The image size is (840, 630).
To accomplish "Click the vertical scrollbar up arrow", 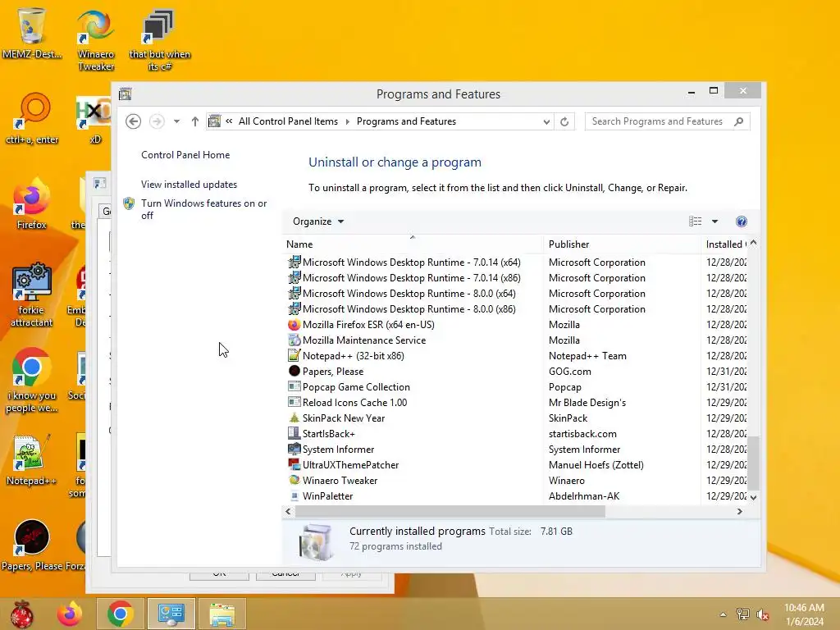I will 754,243.
